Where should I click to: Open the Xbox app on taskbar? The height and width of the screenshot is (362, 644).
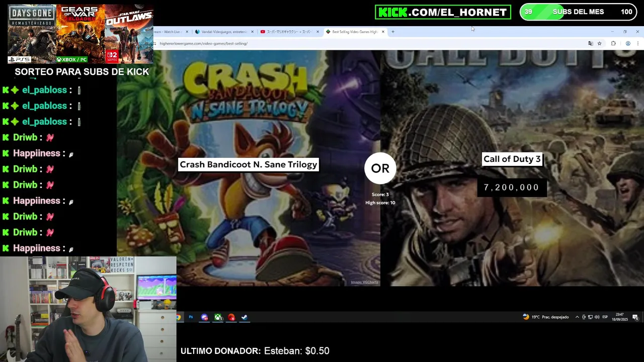(x=218, y=317)
